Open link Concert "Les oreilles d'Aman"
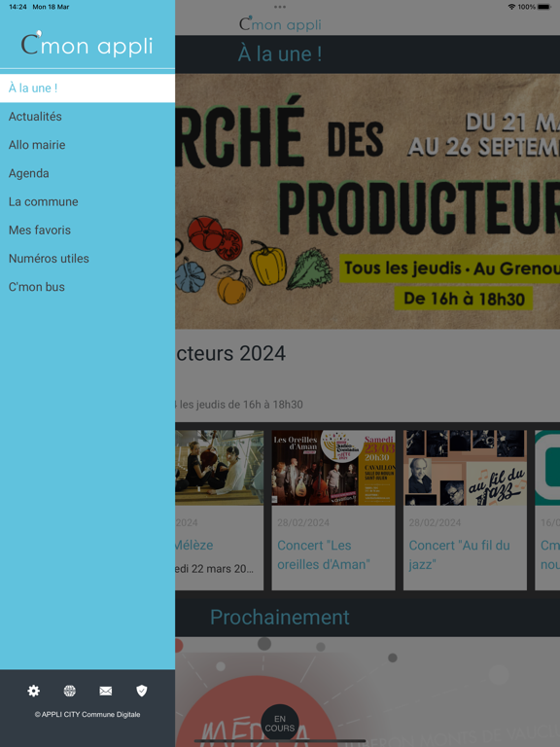This screenshot has height=747, width=560. coord(324,554)
